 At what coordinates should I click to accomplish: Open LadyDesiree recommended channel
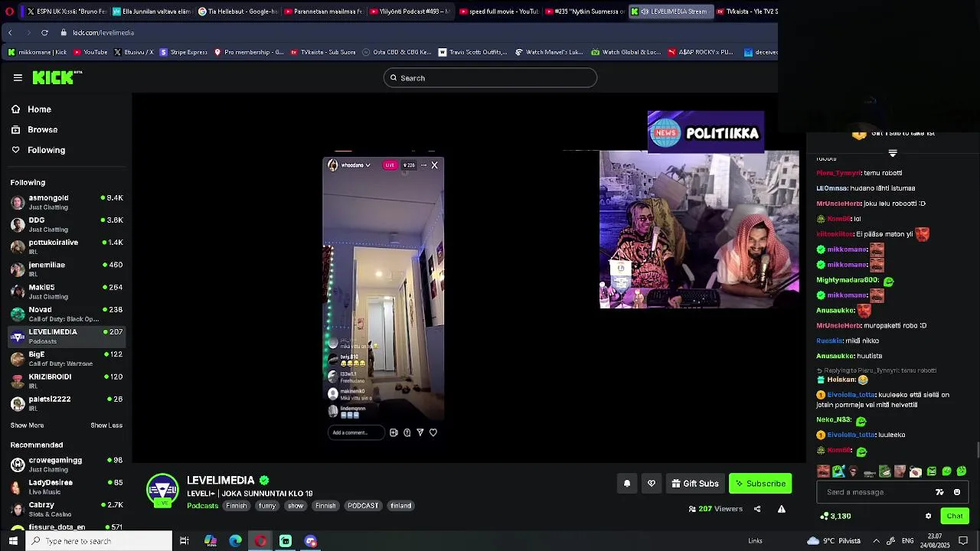[67, 487]
